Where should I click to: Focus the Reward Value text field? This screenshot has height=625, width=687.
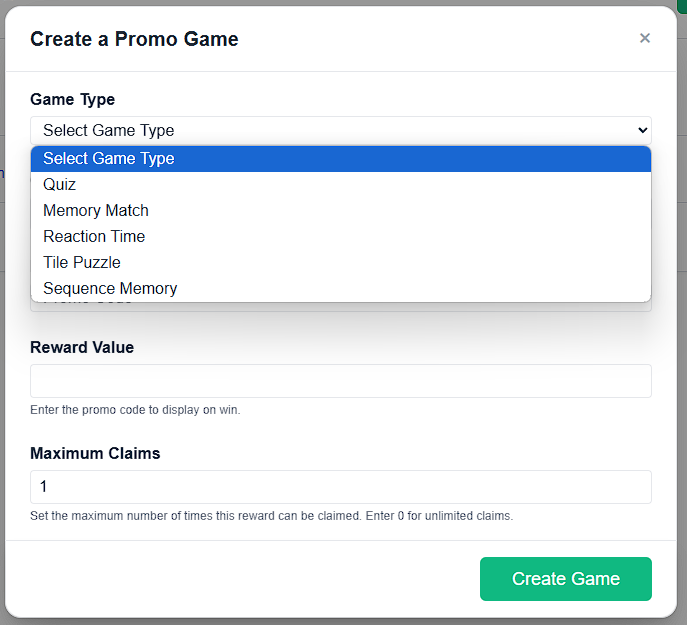(340, 381)
